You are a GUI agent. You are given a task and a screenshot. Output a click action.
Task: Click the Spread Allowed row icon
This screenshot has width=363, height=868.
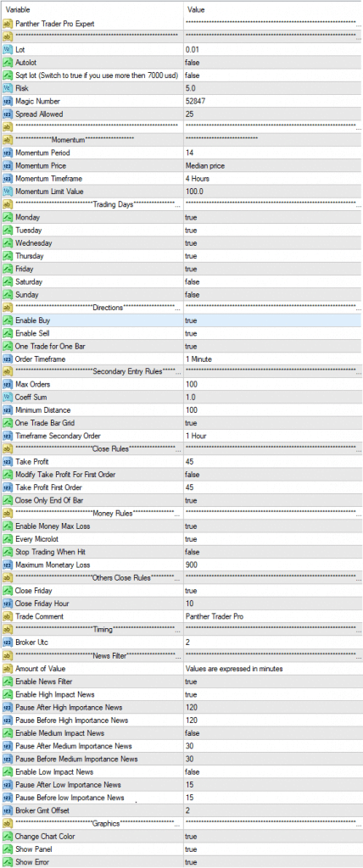click(7, 114)
